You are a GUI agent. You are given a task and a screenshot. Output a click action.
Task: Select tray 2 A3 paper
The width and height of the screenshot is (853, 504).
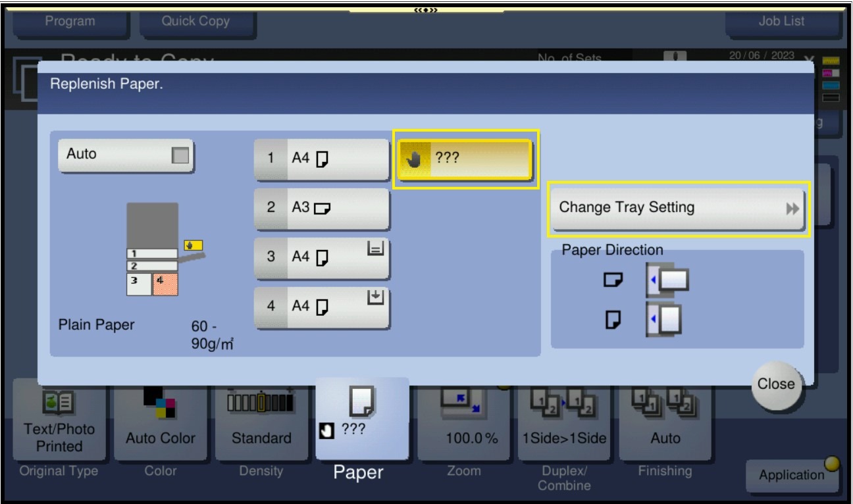pyautogui.click(x=322, y=208)
